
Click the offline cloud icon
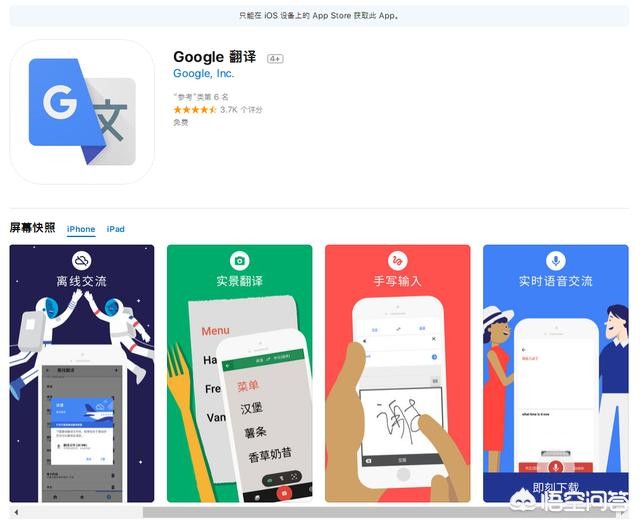point(82,260)
